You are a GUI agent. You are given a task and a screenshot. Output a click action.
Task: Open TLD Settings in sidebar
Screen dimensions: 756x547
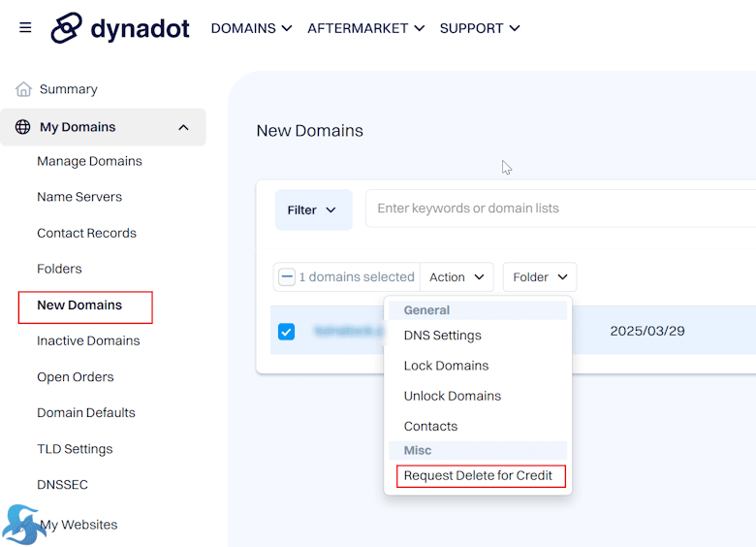pos(75,449)
